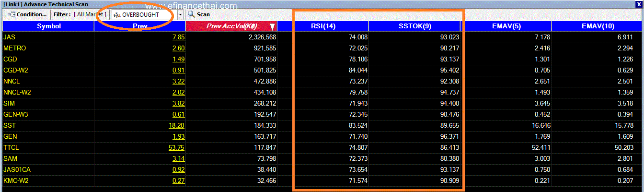Select the JAS symbol row
The height and width of the screenshot is (192, 644).
pyautogui.click(x=322, y=37)
